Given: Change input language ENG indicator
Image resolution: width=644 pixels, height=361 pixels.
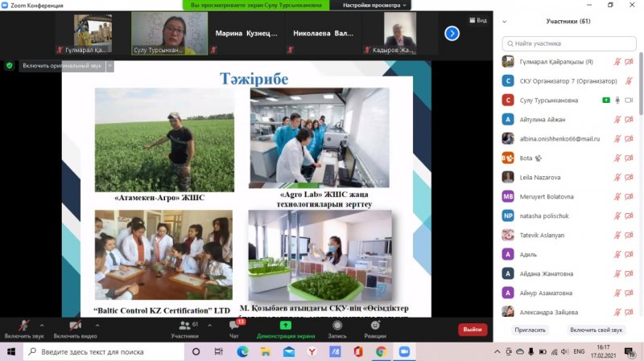Looking at the screenshot, I should point(579,351).
